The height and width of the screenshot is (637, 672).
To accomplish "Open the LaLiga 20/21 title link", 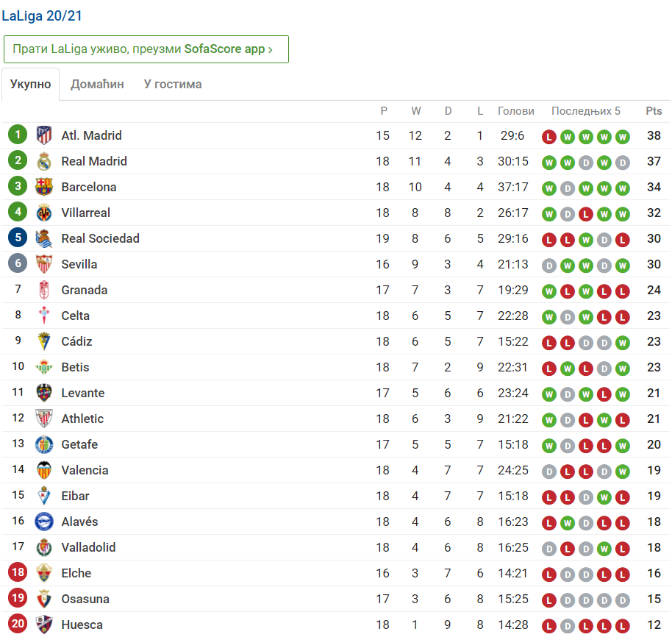I will tap(42, 15).
